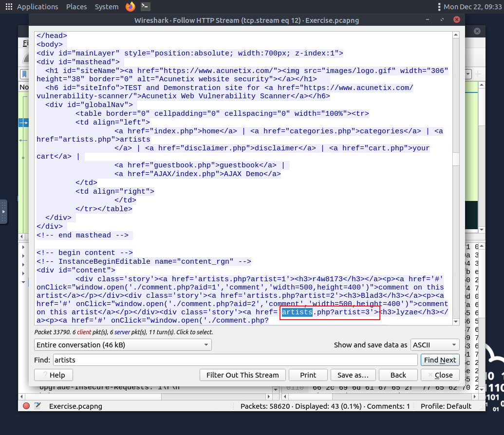Click the stream text scrollbar up arrow

coord(455,35)
